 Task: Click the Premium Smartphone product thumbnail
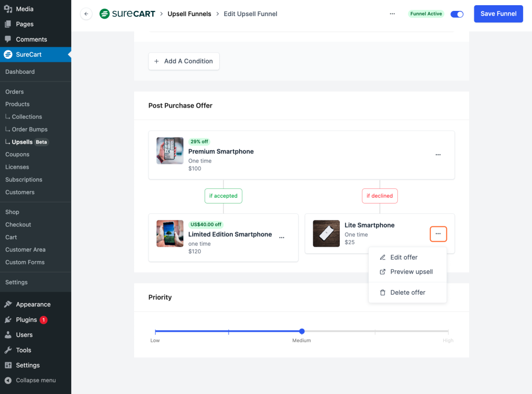point(170,151)
